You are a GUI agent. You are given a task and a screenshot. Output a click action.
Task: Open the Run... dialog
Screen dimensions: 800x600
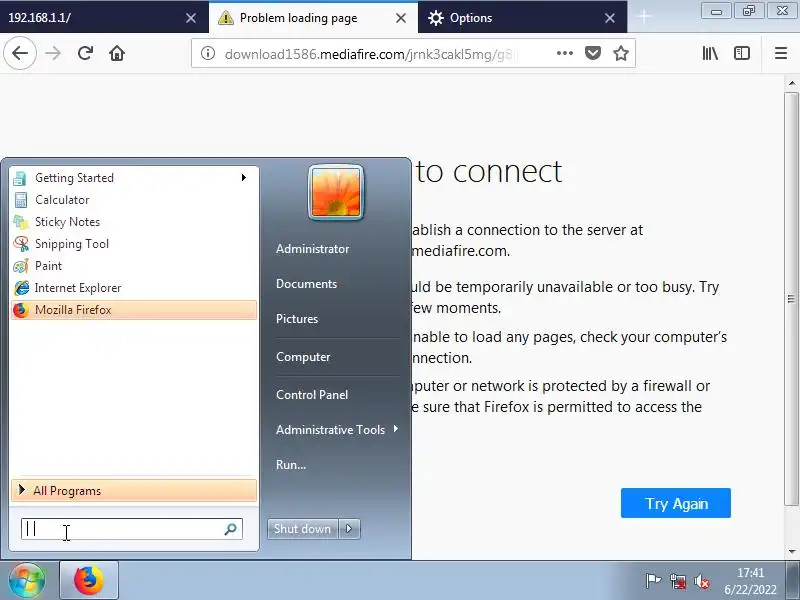[x=291, y=465]
